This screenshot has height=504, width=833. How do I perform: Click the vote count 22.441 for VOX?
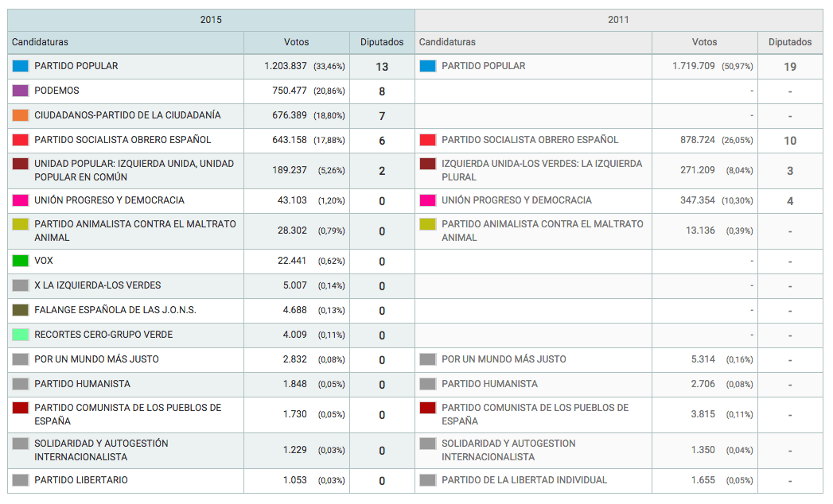click(292, 261)
